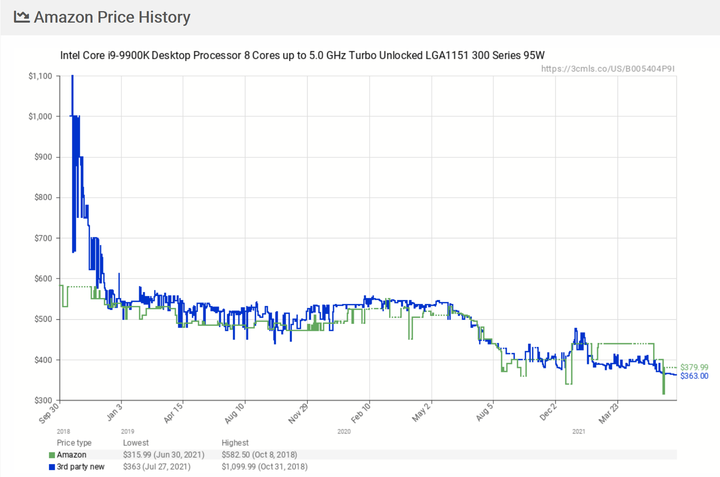Screen dimensions: 720x477
Task: Click the Highest column header
Action: (x=235, y=443)
